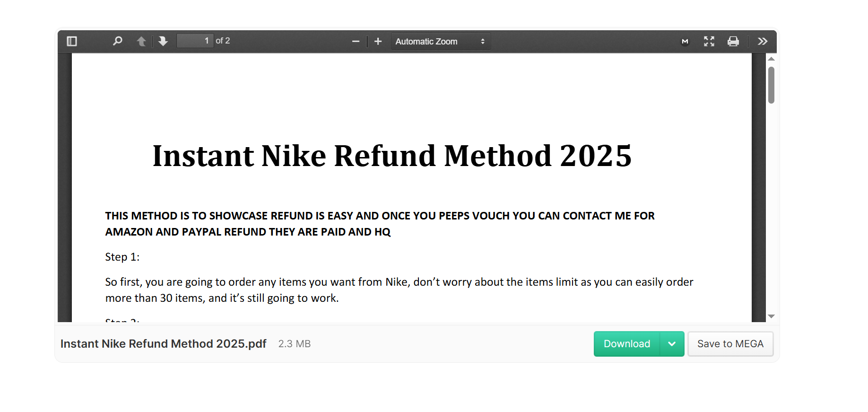
Task: Zoom in with the plus button
Action: 378,42
